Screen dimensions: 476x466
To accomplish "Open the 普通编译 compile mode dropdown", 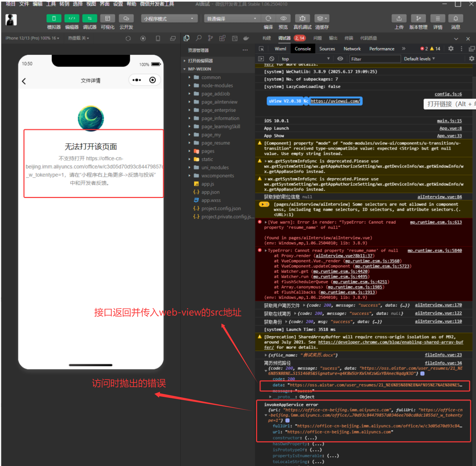I will pyautogui.click(x=231, y=19).
